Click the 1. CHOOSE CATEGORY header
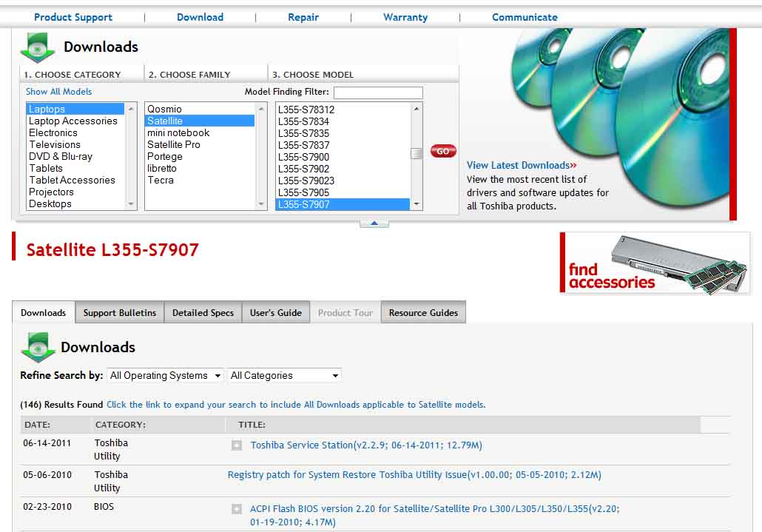The height and width of the screenshot is (532, 762). pos(73,75)
